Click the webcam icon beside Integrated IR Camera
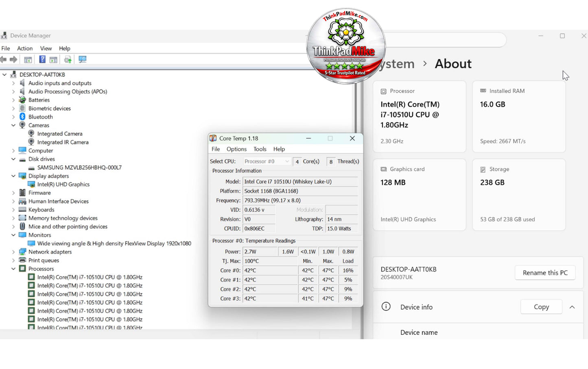The width and height of the screenshot is (588, 369). tap(31, 142)
